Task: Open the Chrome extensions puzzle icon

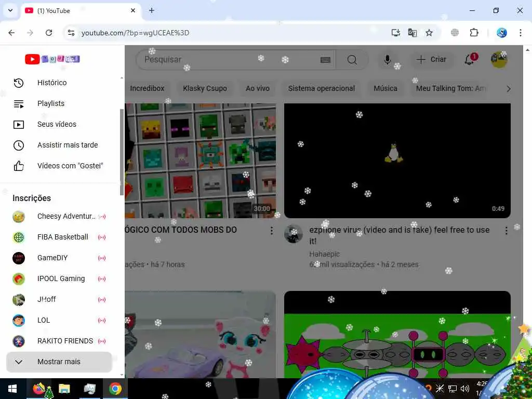Action: coord(474,33)
